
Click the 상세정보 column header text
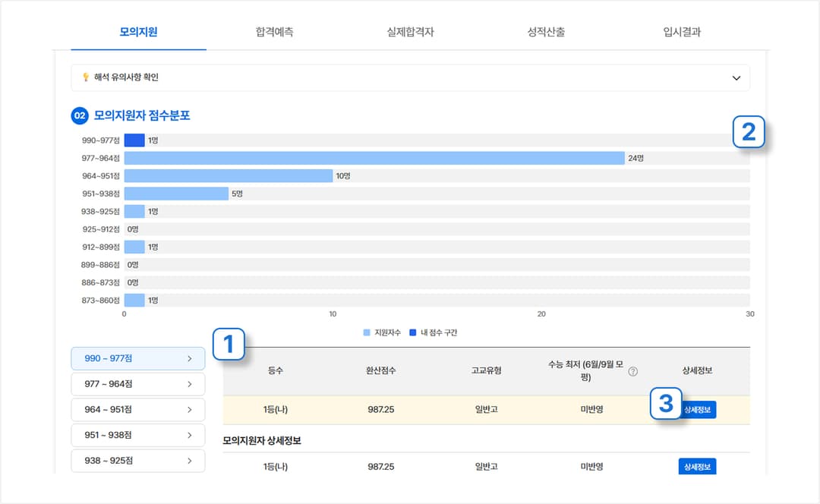697,370
